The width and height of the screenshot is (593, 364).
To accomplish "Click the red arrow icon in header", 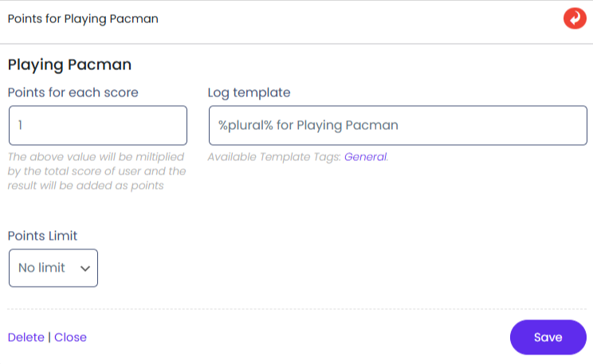I will [x=574, y=18].
